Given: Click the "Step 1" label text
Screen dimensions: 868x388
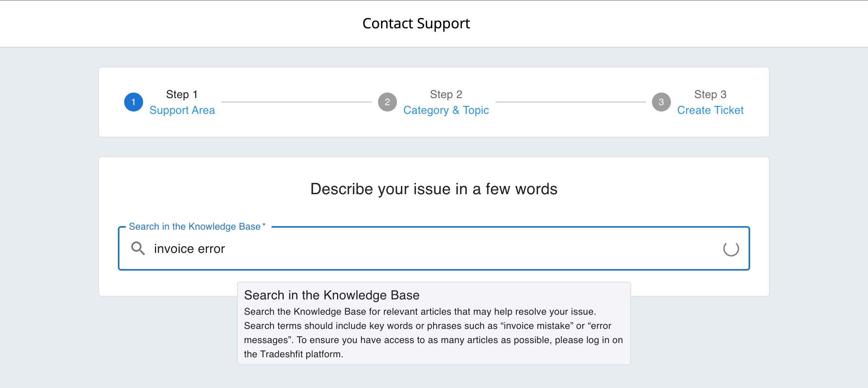Looking at the screenshot, I should (x=182, y=95).
